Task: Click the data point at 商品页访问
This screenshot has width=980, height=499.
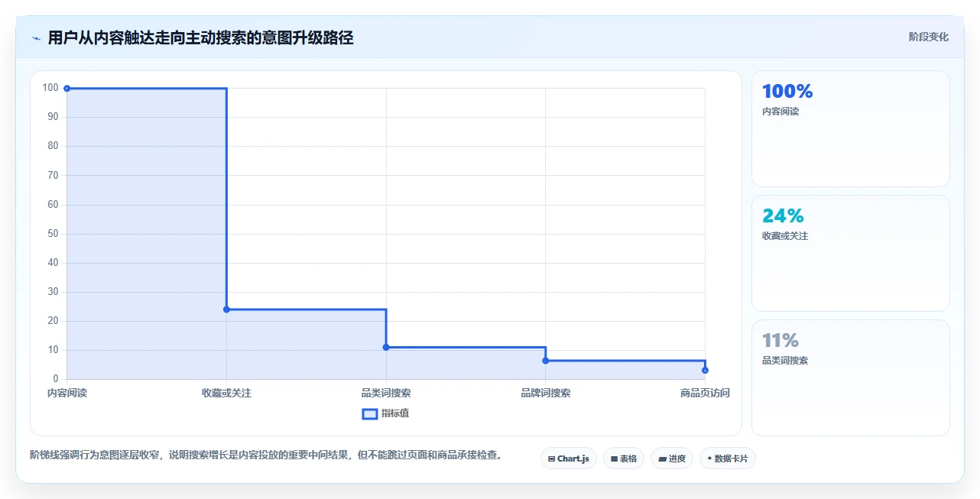Action: pyautogui.click(x=705, y=370)
